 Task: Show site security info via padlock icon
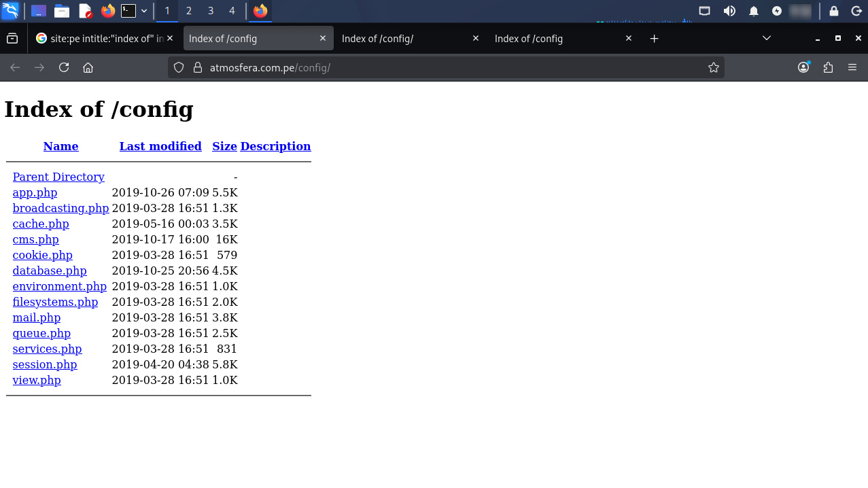point(198,67)
